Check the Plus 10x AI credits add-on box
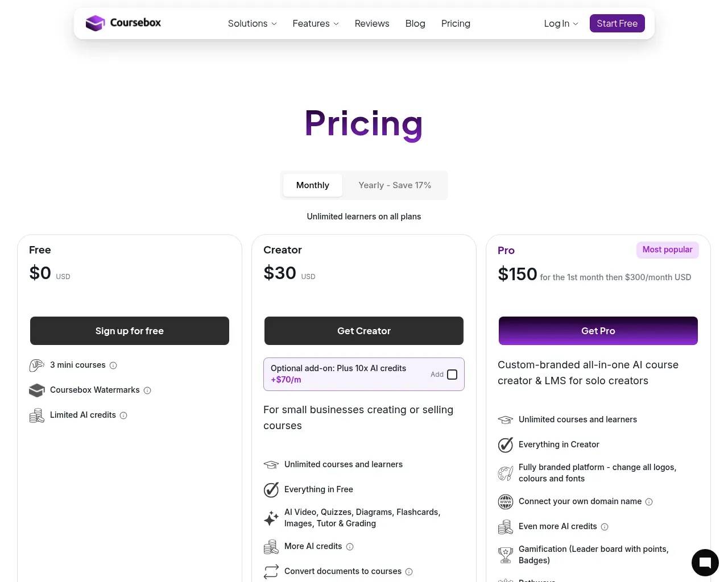728x582 pixels. [452, 375]
